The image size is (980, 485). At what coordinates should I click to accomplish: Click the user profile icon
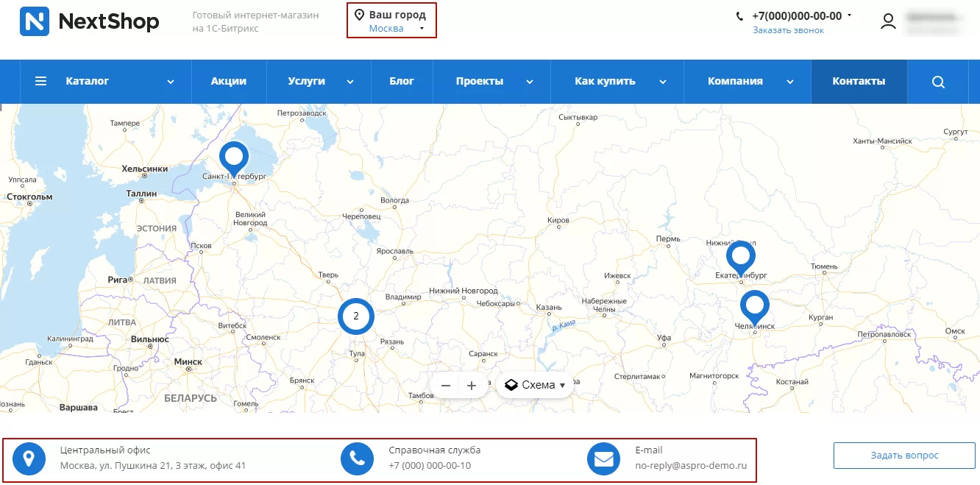point(889,21)
